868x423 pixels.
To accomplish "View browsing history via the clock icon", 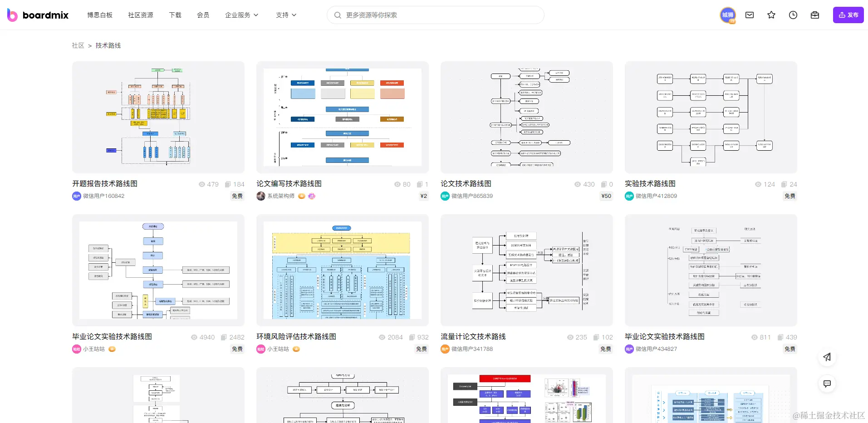I will [793, 15].
